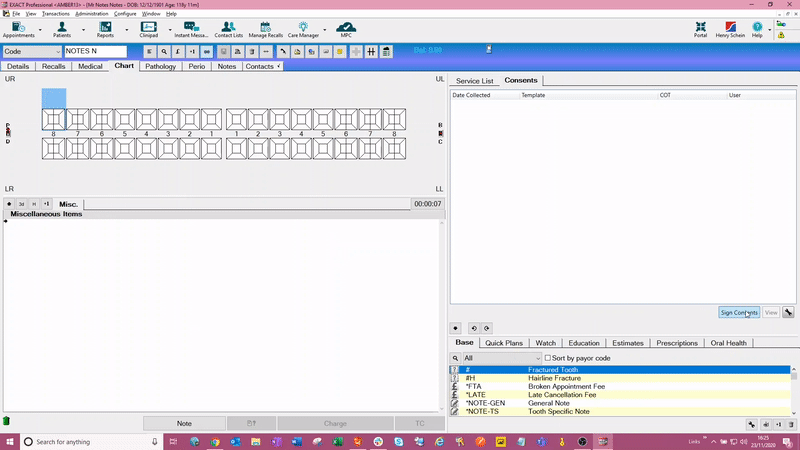Open the All category filter dropdown
This screenshot has width=800, height=450.
click(x=502, y=358)
